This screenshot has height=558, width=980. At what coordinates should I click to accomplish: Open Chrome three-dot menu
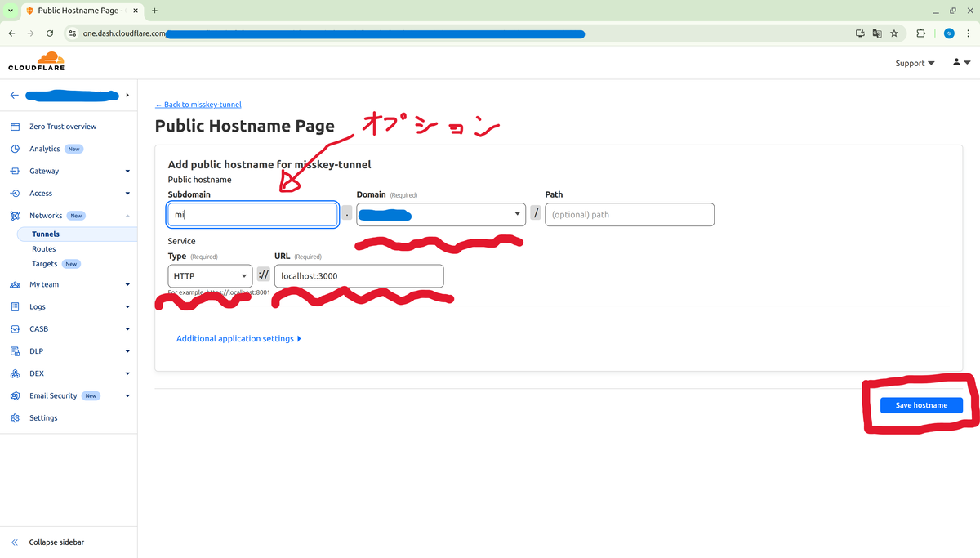[x=968, y=33]
